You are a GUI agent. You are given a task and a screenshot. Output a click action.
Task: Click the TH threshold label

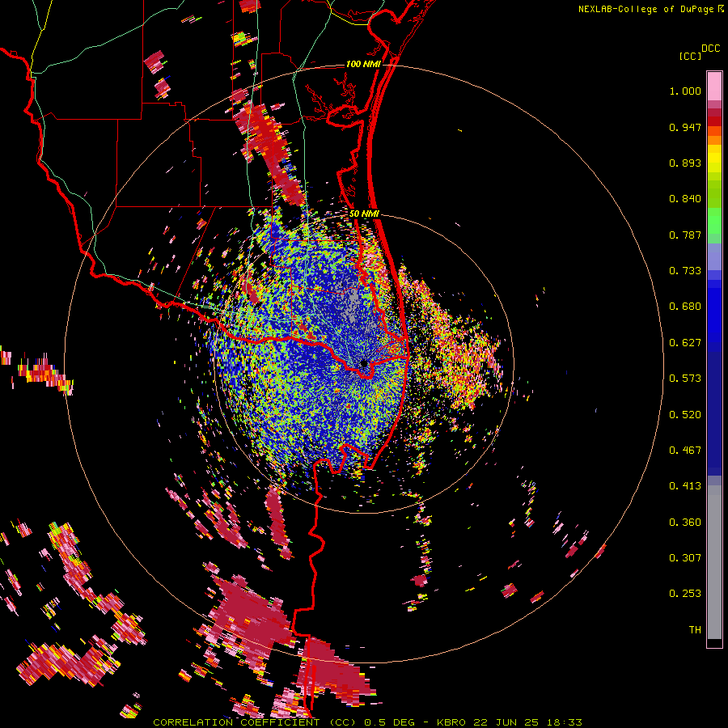[x=695, y=630]
